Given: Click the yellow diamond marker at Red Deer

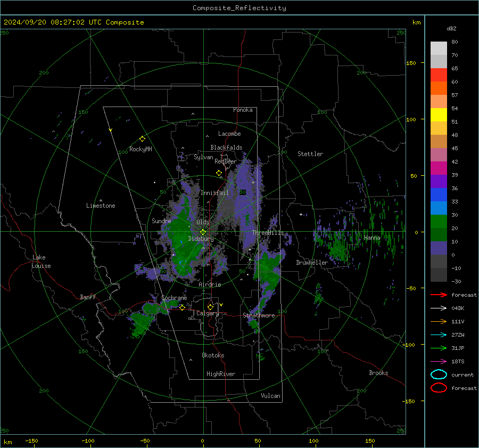Looking at the screenshot, I should [x=219, y=173].
